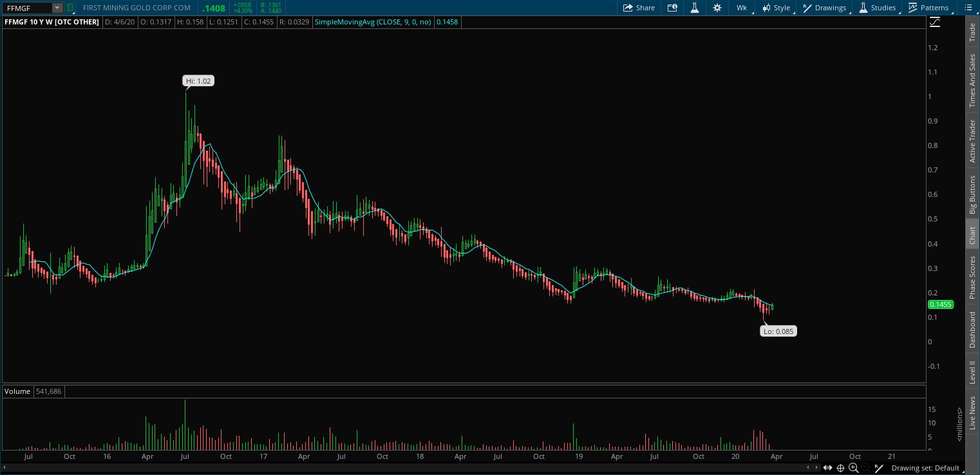The height and width of the screenshot is (475, 980).
Task: Select the drawing tool icon at bottom right
Action: coord(879,468)
